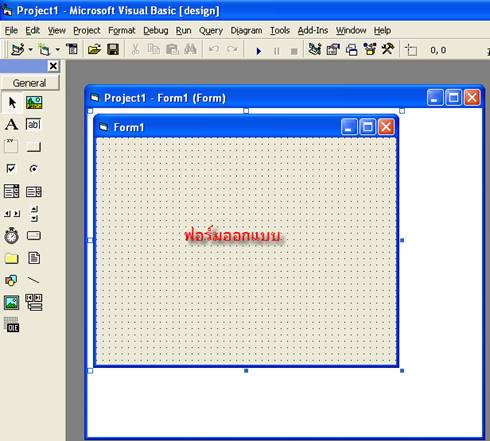The width and height of the screenshot is (490, 441).
Task: Open the Project menu
Action: (87, 31)
